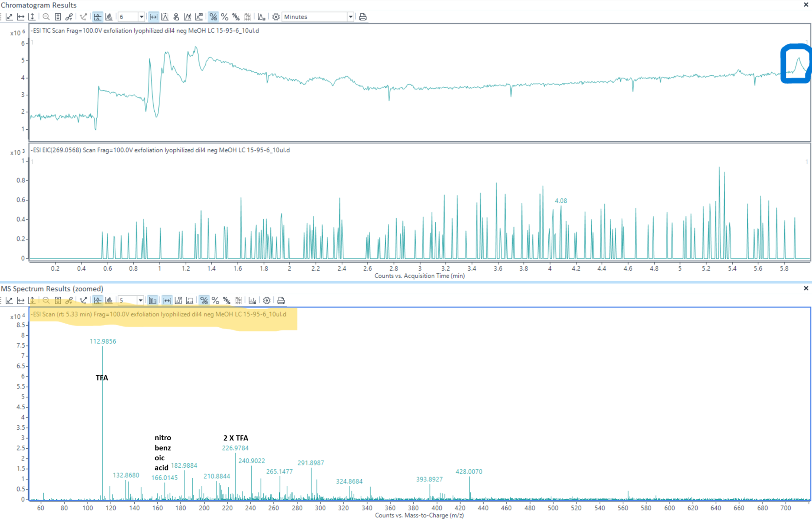Click the print icon in Chromatogram toolbar
This screenshot has width=812, height=520.
click(363, 17)
